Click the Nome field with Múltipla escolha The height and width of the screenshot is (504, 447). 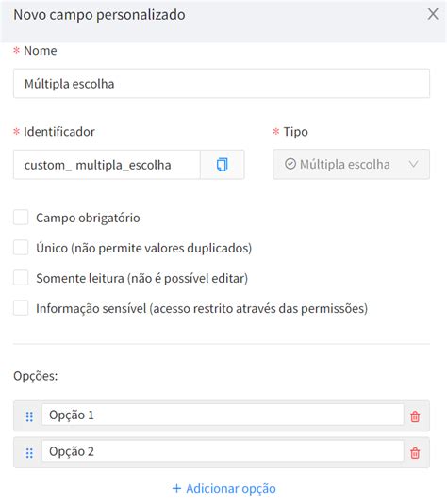[x=222, y=84]
